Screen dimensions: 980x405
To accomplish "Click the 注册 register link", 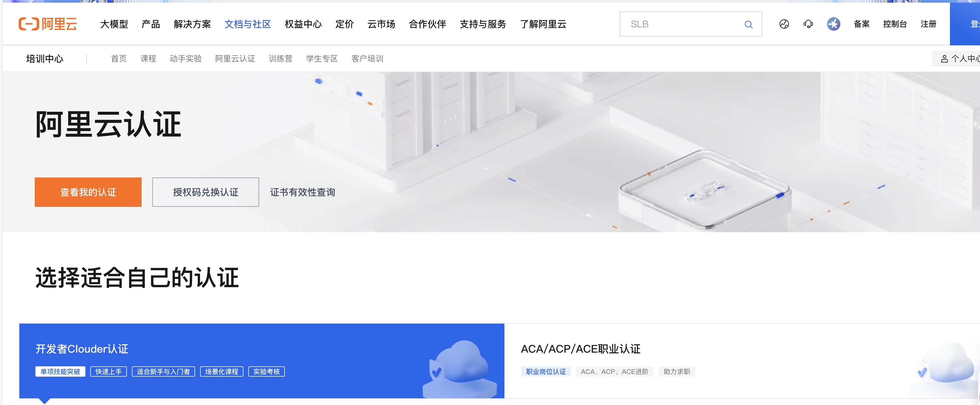I will click(928, 24).
